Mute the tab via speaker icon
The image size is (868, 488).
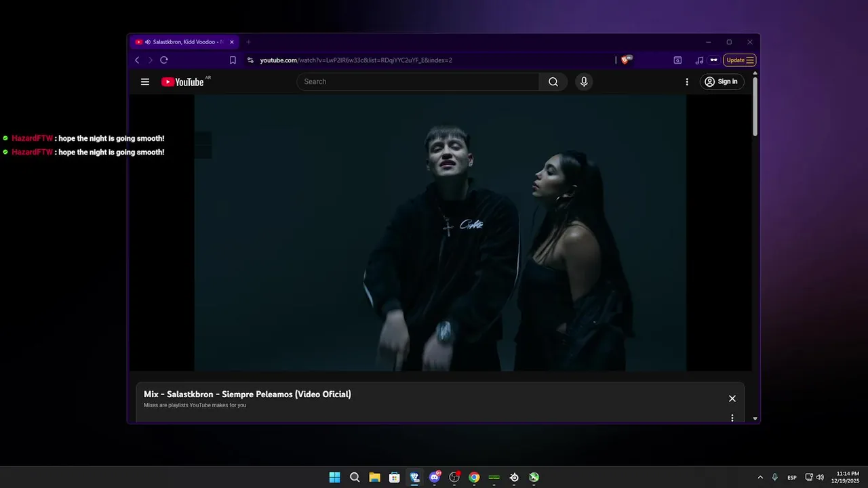tap(148, 42)
